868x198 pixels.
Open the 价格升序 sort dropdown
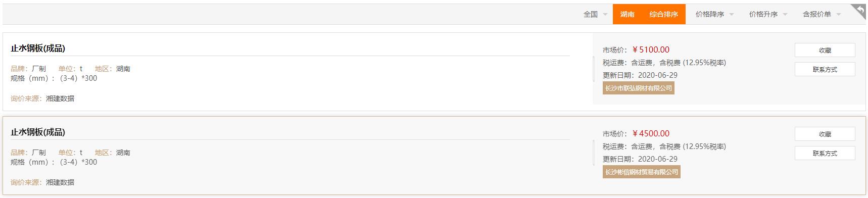click(x=768, y=14)
